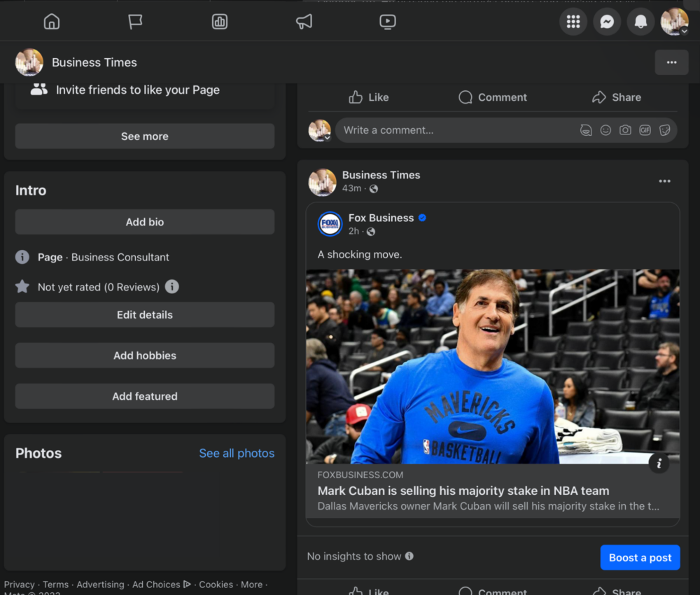
Task: Insert an avatar sticker in the comment
Action: click(586, 130)
